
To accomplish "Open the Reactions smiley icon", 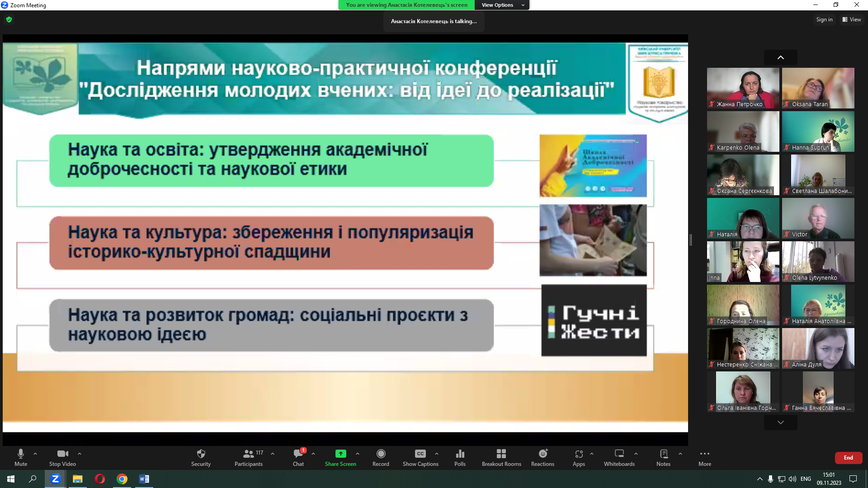I will click(542, 454).
